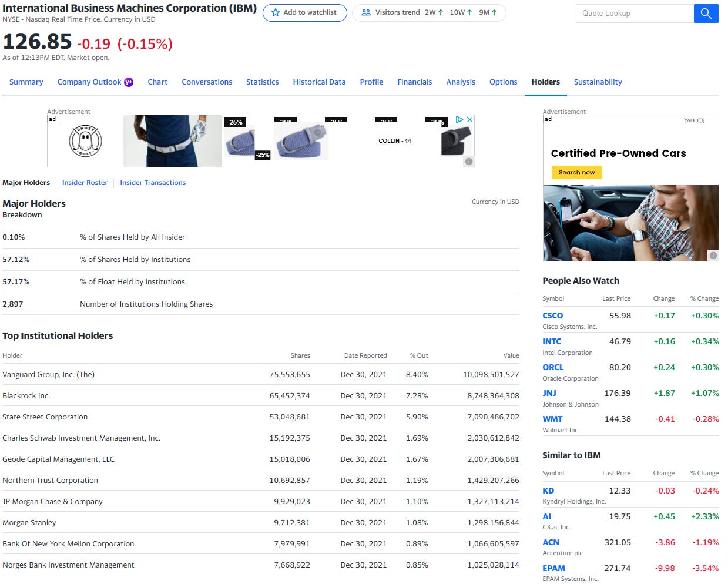Open the Summary tab
The height and width of the screenshot is (584, 728).
point(26,82)
